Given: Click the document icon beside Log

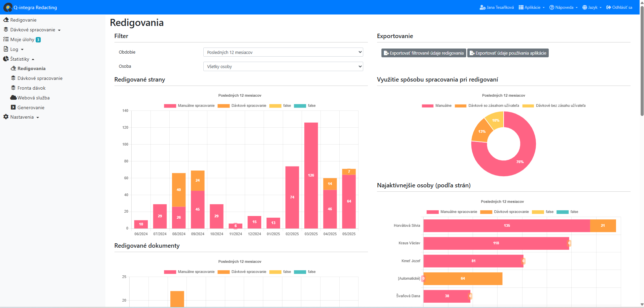Looking at the screenshot, I should tap(6, 49).
